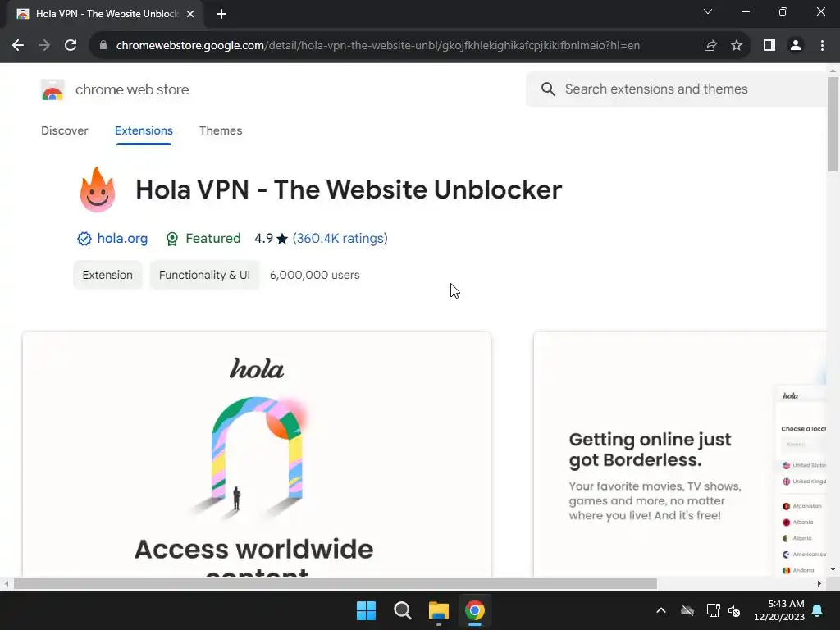
Task: Open the Windows Start menu
Action: [367, 610]
